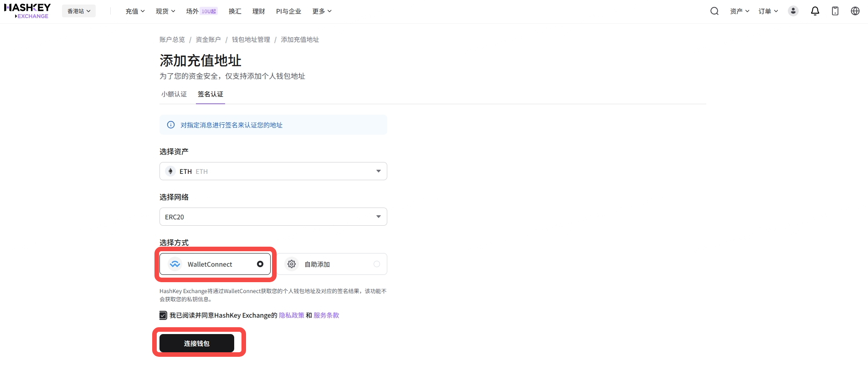Open the 服务条款 link
This screenshot has width=868, height=370.
[x=326, y=315]
